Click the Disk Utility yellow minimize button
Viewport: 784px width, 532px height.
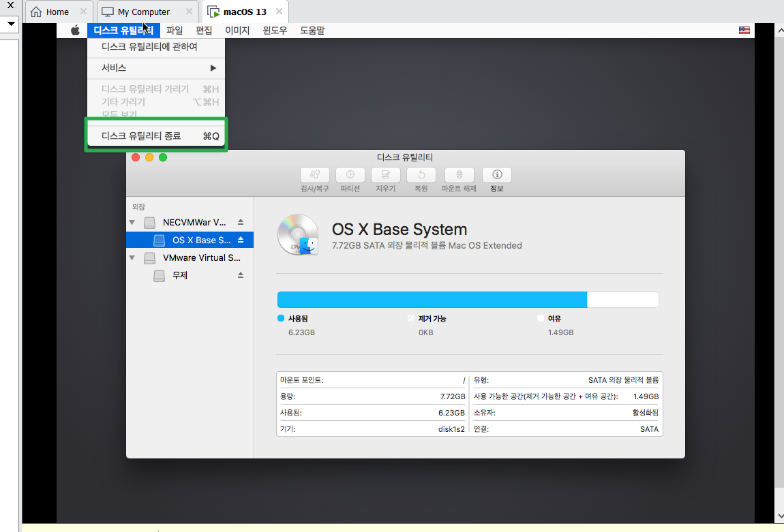[x=149, y=157]
